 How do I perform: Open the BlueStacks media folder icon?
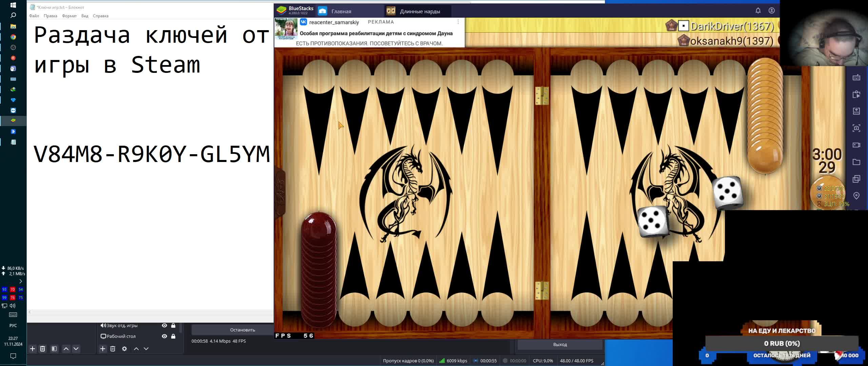[x=856, y=162]
